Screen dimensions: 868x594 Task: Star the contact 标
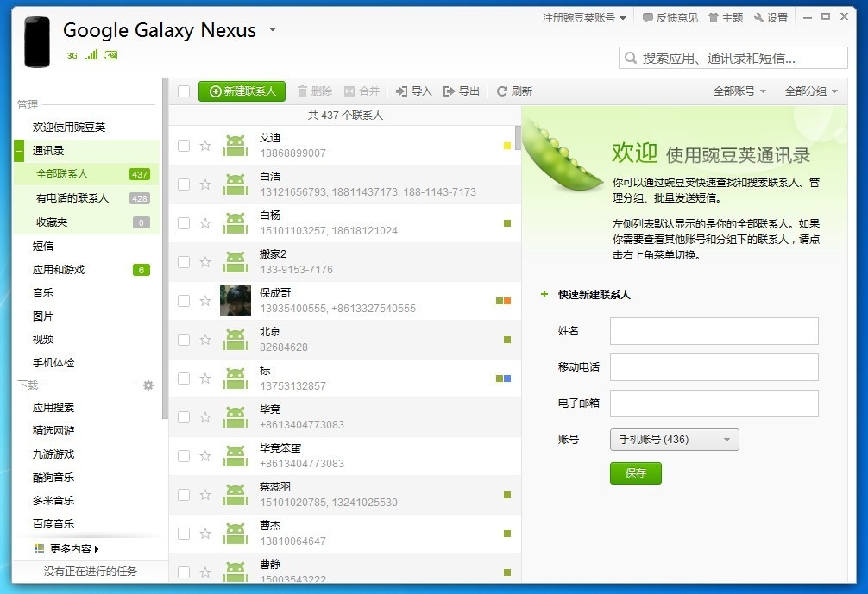205,378
